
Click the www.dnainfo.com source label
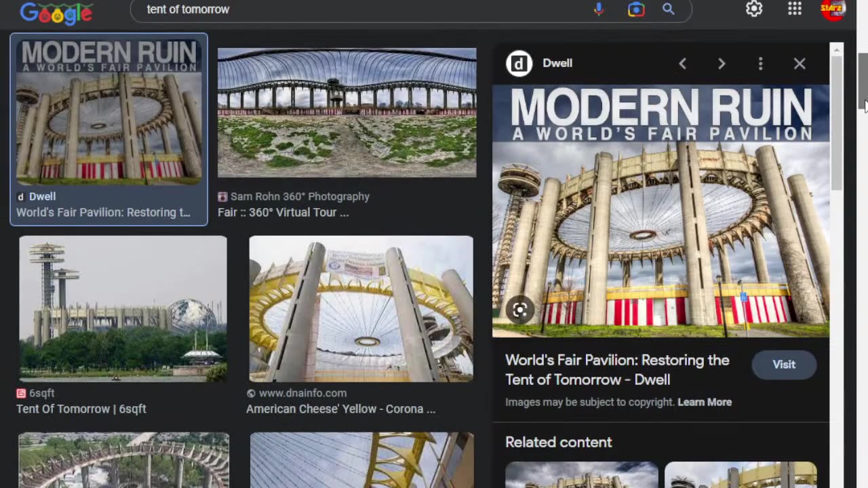[302, 393]
